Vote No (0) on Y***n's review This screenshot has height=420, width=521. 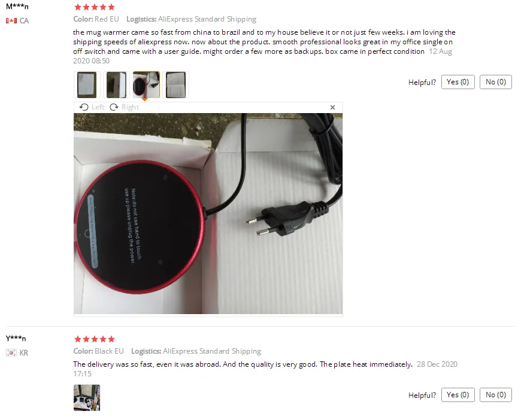496,395
